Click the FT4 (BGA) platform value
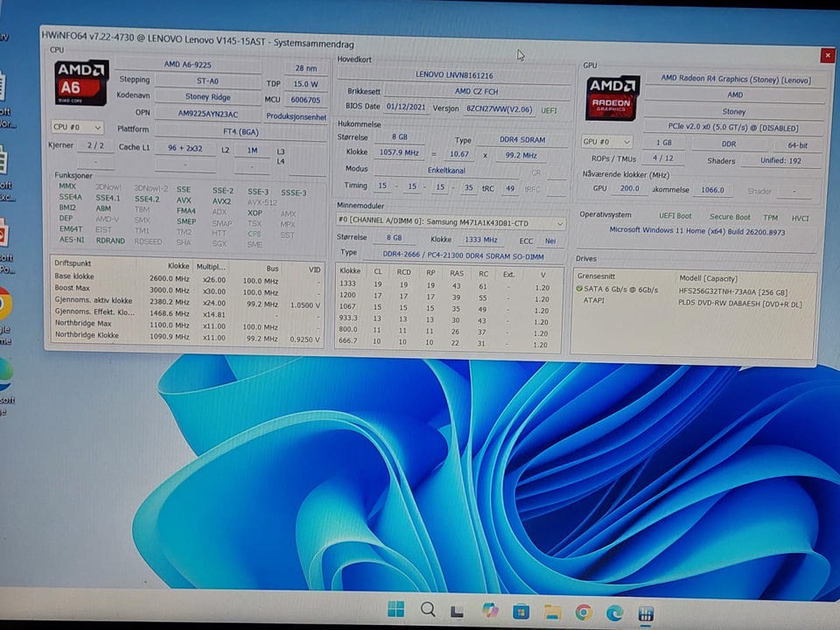Viewport: 840px width, 630px height. (x=241, y=132)
